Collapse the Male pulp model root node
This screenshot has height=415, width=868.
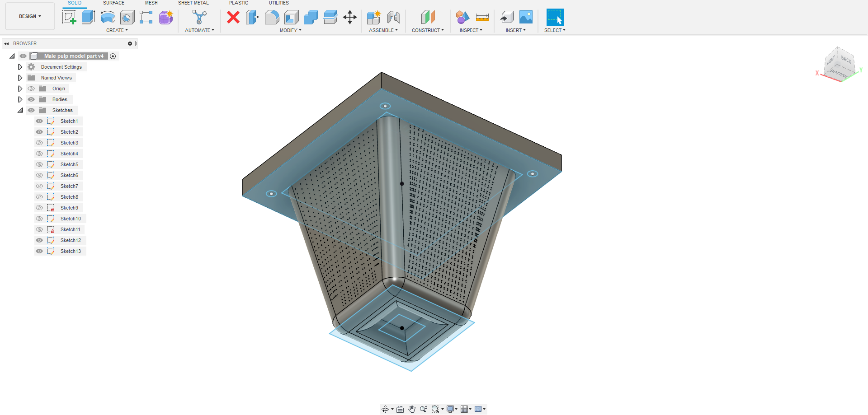point(12,56)
